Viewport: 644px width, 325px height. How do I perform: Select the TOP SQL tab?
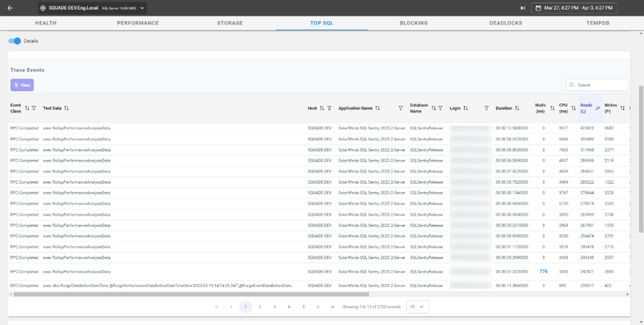click(x=322, y=23)
